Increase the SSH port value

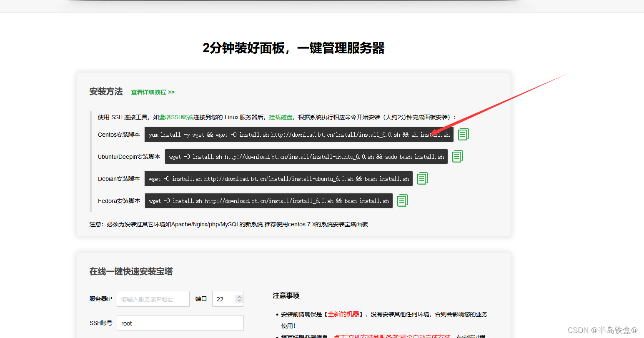[239, 297]
